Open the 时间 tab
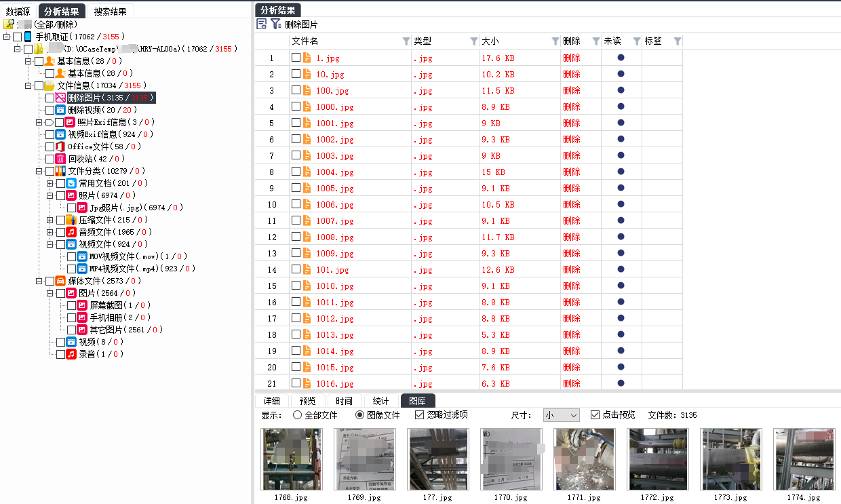The width and height of the screenshot is (841, 504). 344,401
